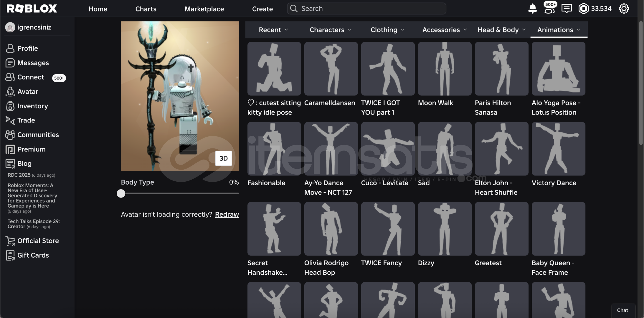Screen dimensions: 644x318
Task: Expand the Head & Body dropdown
Action: click(x=501, y=30)
